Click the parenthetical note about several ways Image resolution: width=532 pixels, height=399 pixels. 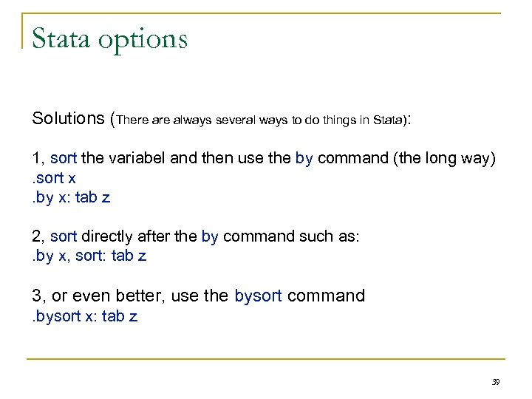[x=262, y=119]
